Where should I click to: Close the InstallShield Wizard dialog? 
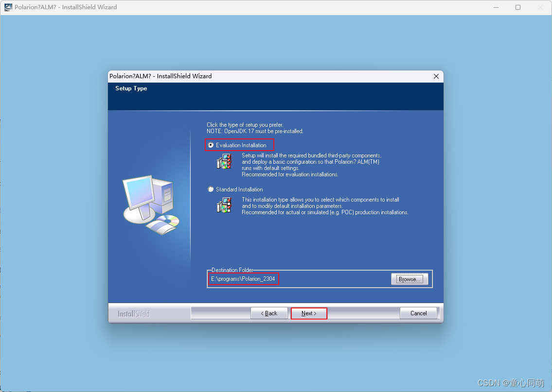(x=436, y=76)
